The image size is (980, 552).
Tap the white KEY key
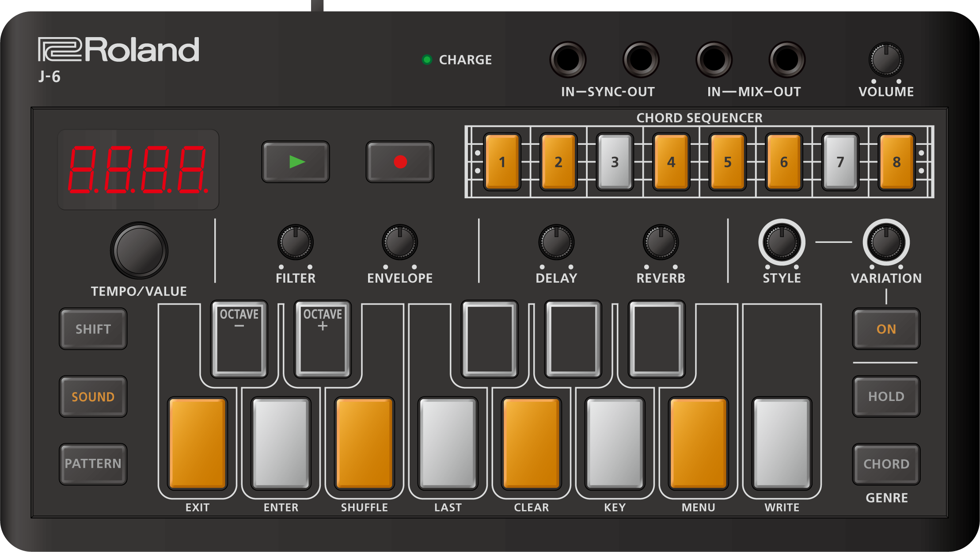615,443
